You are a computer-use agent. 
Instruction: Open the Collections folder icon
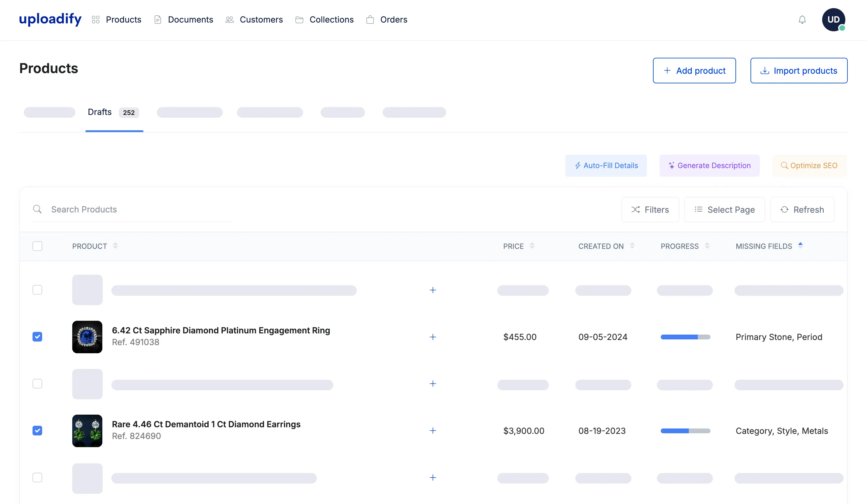coord(299,20)
